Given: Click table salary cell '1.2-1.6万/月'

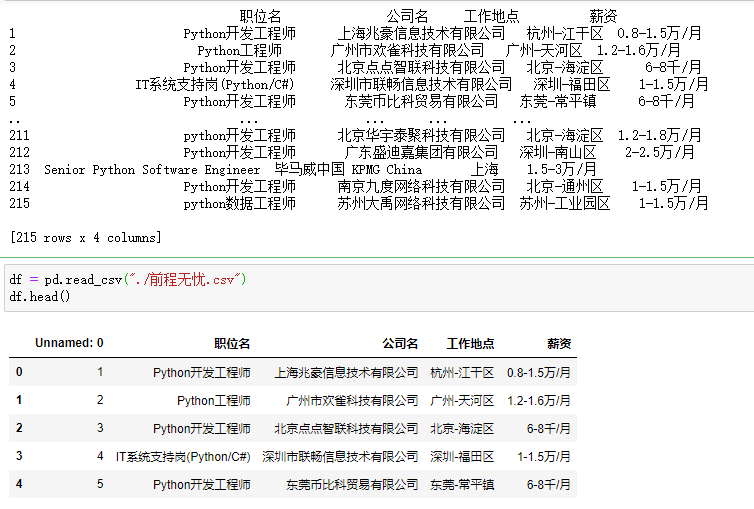Looking at the screenshot, I should pos(539,400).
